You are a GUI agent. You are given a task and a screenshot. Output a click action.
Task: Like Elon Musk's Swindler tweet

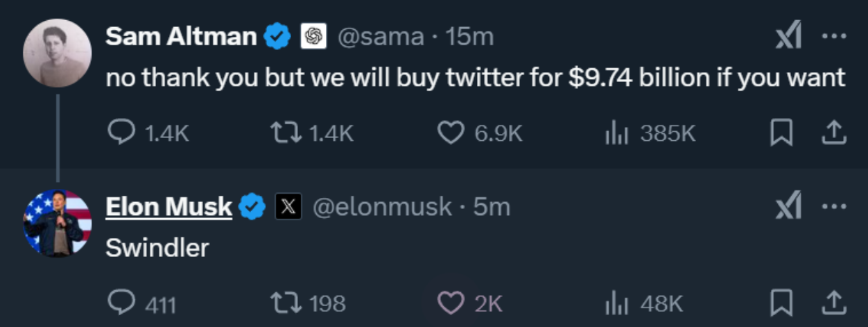tap(451, 302)
